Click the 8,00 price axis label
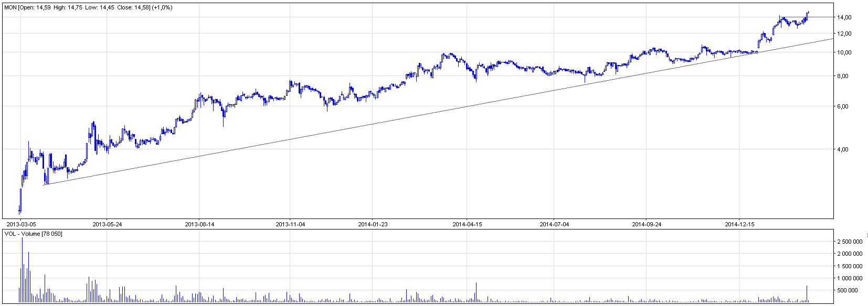This screenshot has width=868, height=306. (x=843, y=76)
